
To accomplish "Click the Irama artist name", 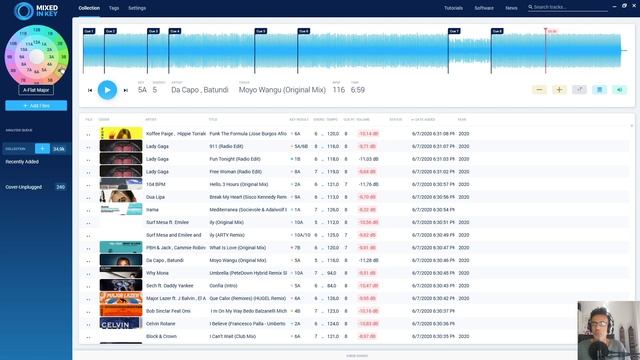I will (x=152, y=209).
